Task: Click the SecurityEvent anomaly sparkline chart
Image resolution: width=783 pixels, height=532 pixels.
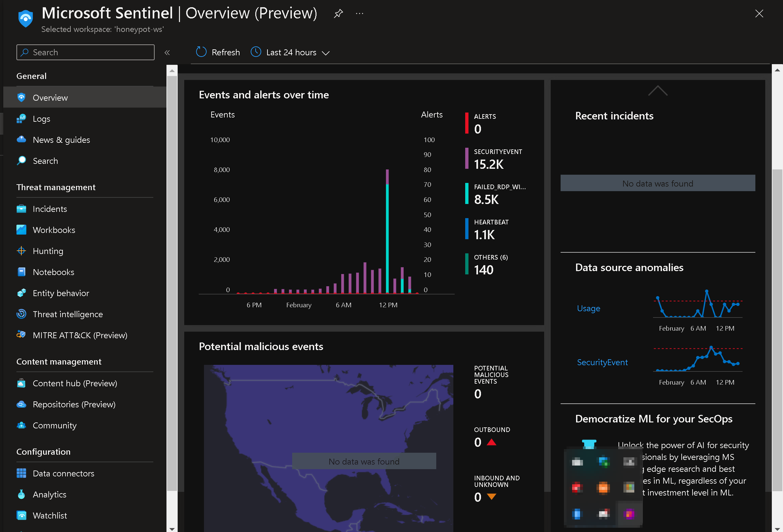Action: [x=697, y=359]
